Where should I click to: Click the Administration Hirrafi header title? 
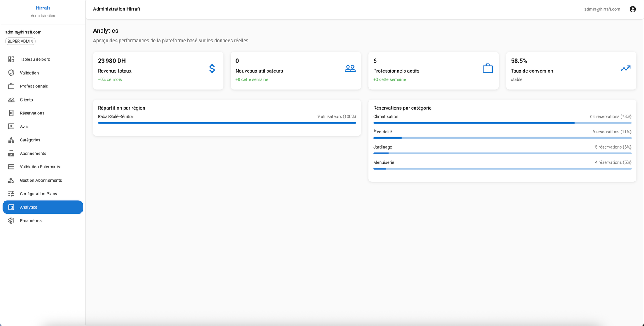click(x=116, y=9)
